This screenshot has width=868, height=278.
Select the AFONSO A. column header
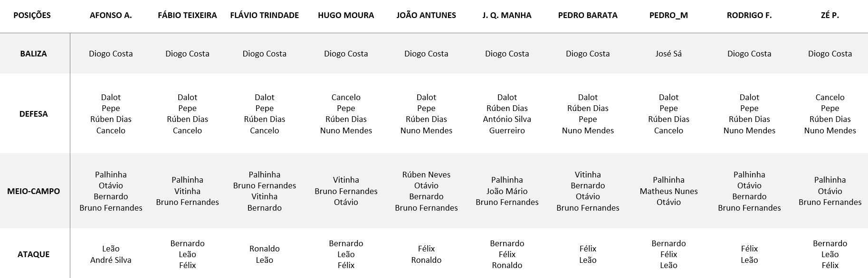(x=111, y=15)
